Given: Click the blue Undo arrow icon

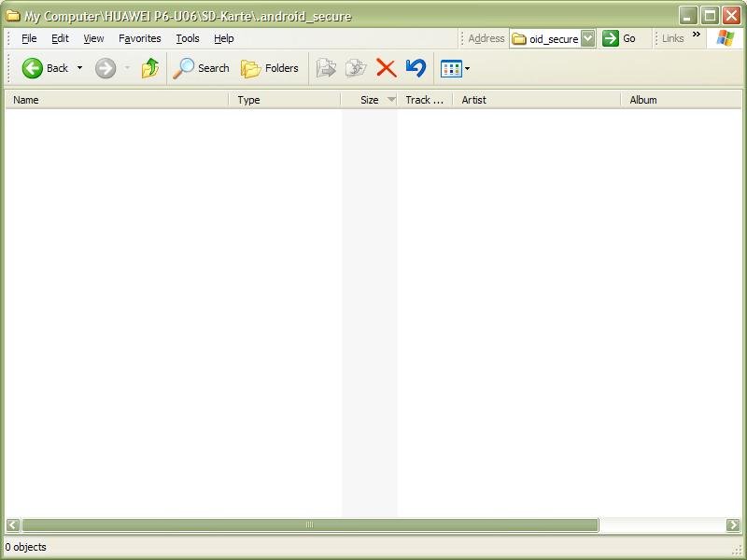Looking at the screenshot, I should pos(416,68).
